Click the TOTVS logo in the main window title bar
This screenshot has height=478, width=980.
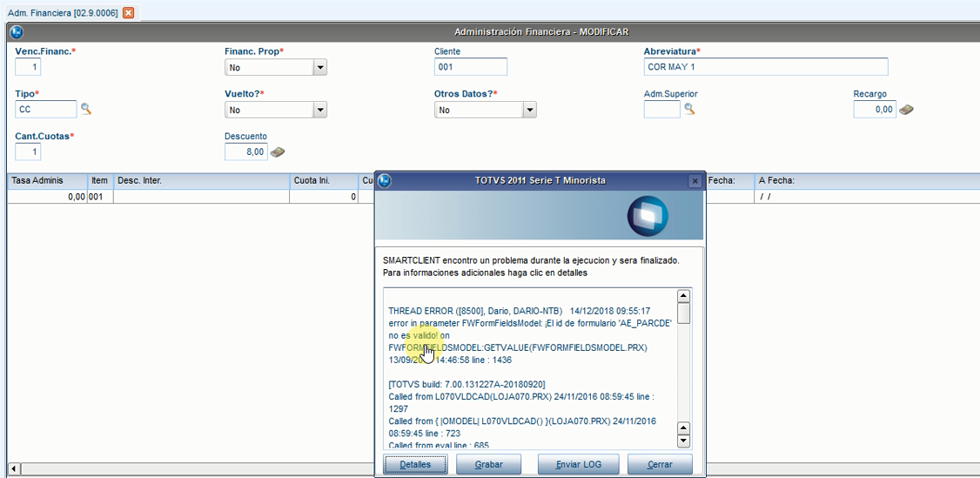[17, 32]
